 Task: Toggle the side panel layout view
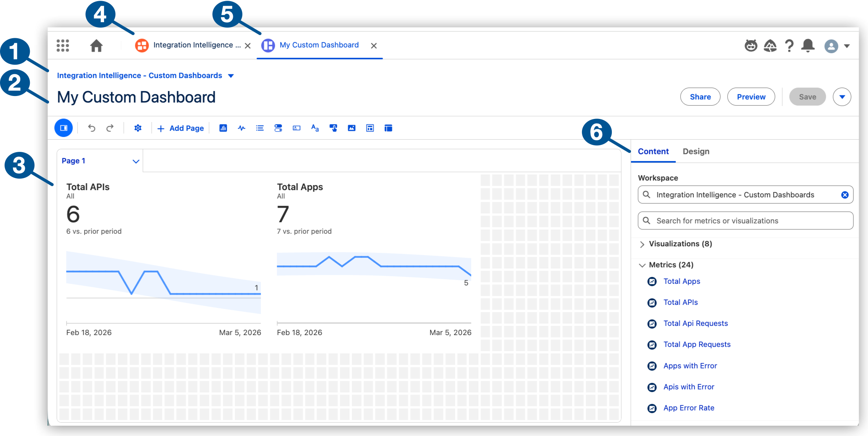[63, 128]
